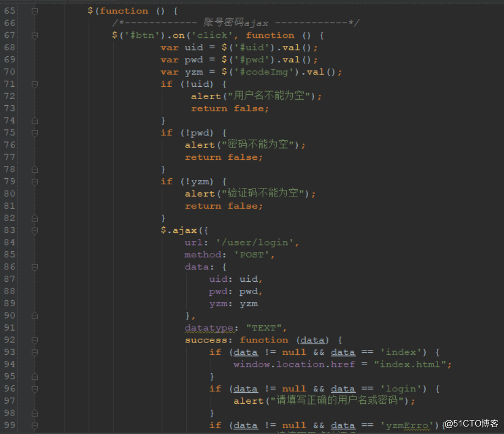Click '$.ajax' call on line 83
Screen dimensions: 504x434
[179, 230]
